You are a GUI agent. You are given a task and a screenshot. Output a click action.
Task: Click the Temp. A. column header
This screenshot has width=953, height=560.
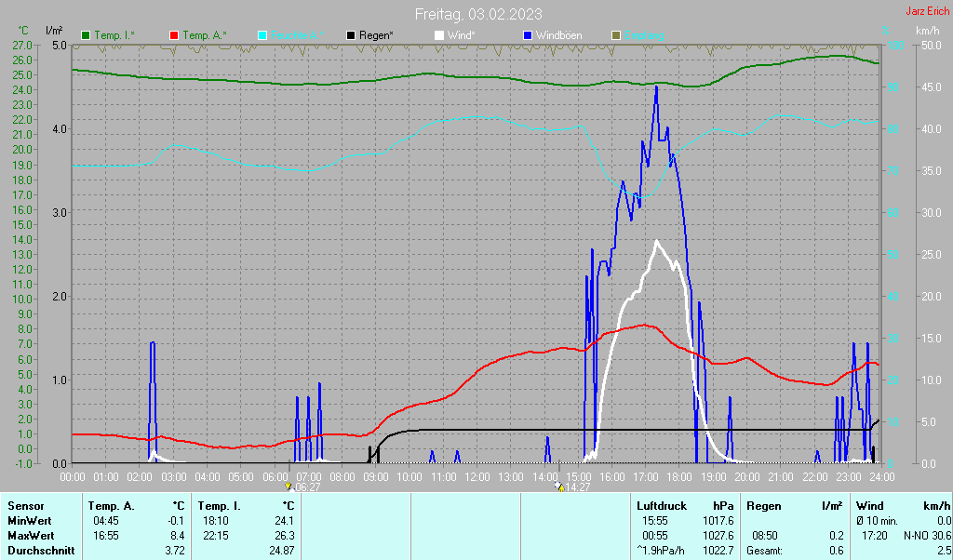click(x=111, y=506)
